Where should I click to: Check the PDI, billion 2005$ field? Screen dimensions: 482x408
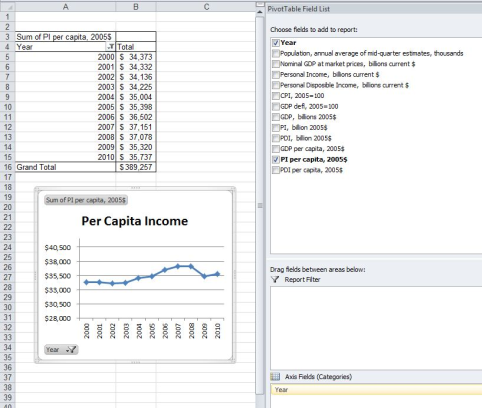(276, 138)
